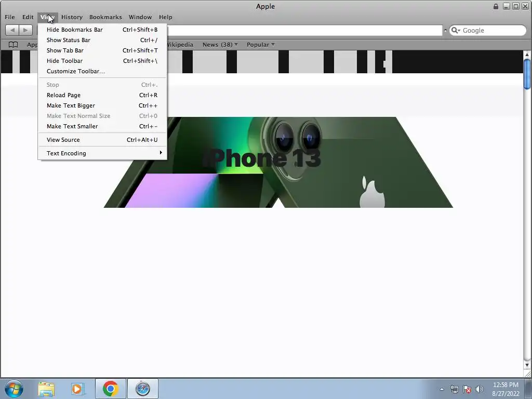Expand the Popular bookmarks dropdown

(261, 45)
